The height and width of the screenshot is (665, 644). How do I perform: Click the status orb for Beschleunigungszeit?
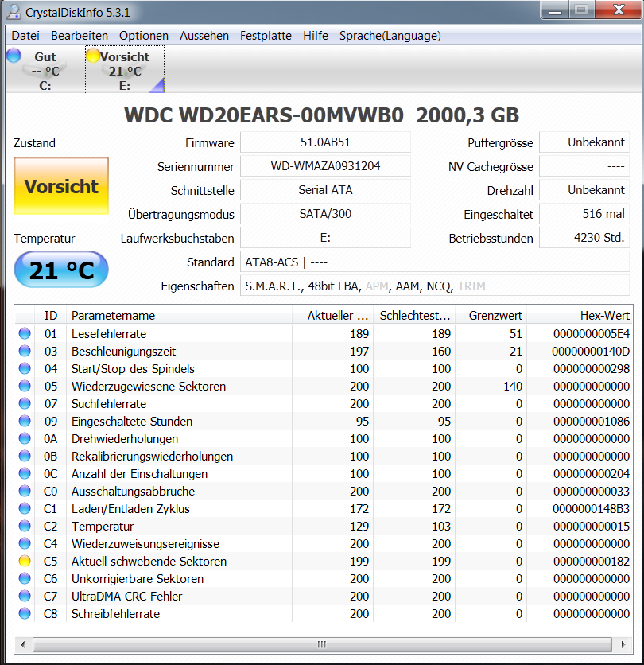(25, 351)
